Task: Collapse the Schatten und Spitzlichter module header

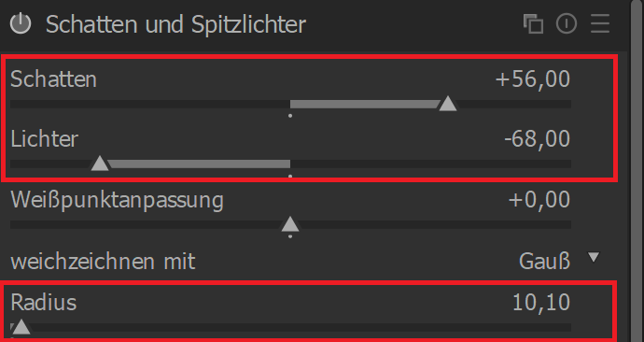Action: click(175, 24)
